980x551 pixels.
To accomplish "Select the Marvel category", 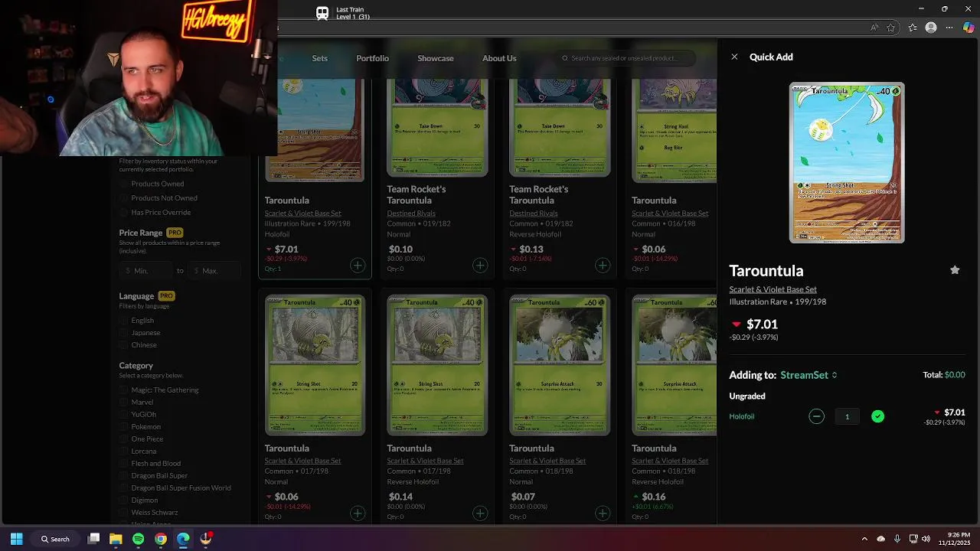I will point(123,403).
